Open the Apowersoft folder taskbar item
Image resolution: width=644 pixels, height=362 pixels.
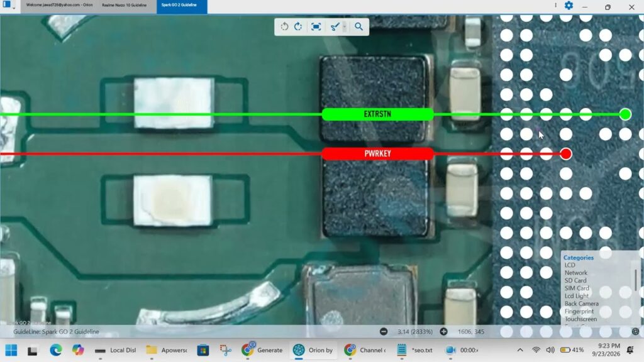[167, 350]
